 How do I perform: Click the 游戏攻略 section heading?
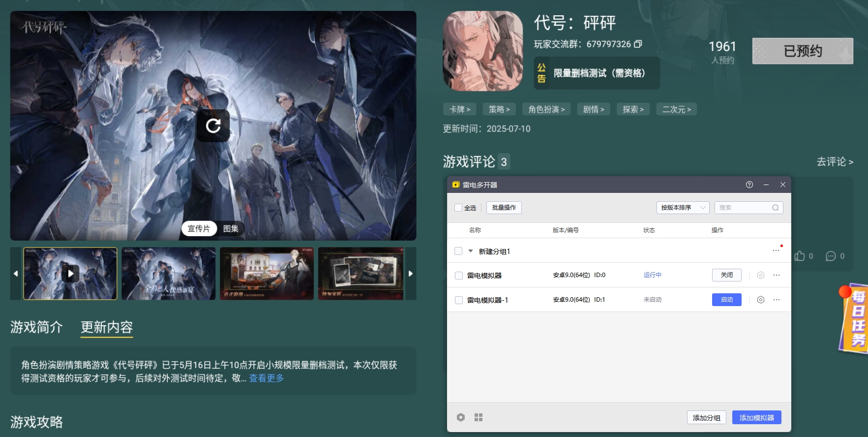[x=36, y=422]
